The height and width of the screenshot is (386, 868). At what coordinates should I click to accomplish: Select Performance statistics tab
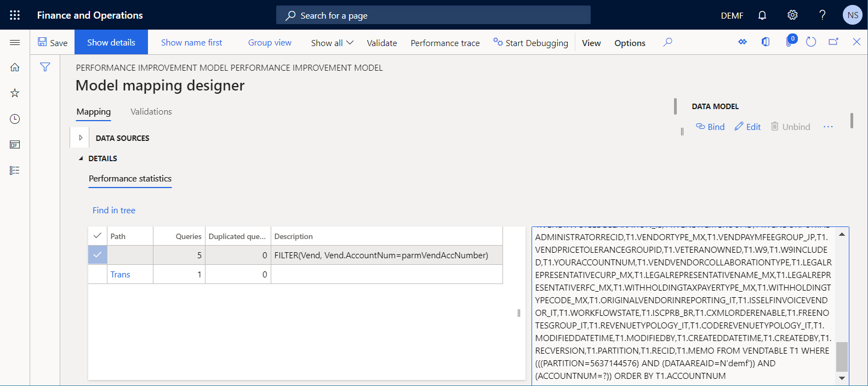130,179
